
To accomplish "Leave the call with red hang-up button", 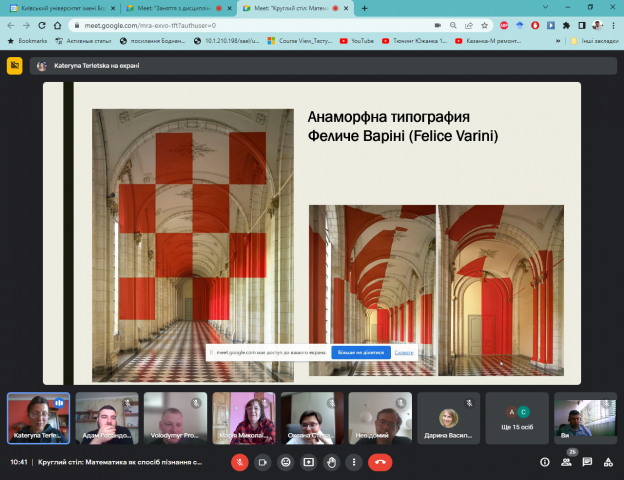I will [380, 462].
